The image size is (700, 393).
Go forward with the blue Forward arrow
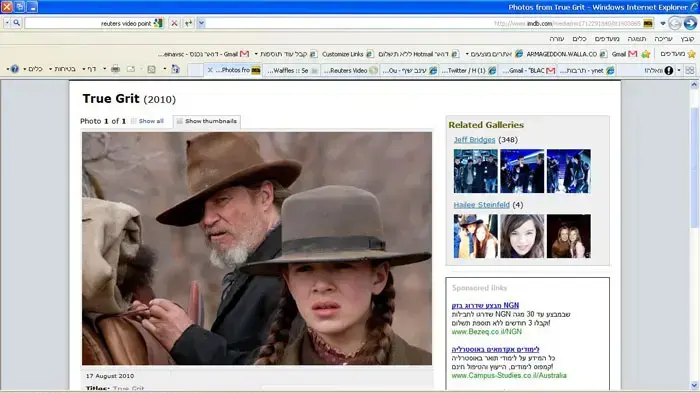[x=690, y=23]
